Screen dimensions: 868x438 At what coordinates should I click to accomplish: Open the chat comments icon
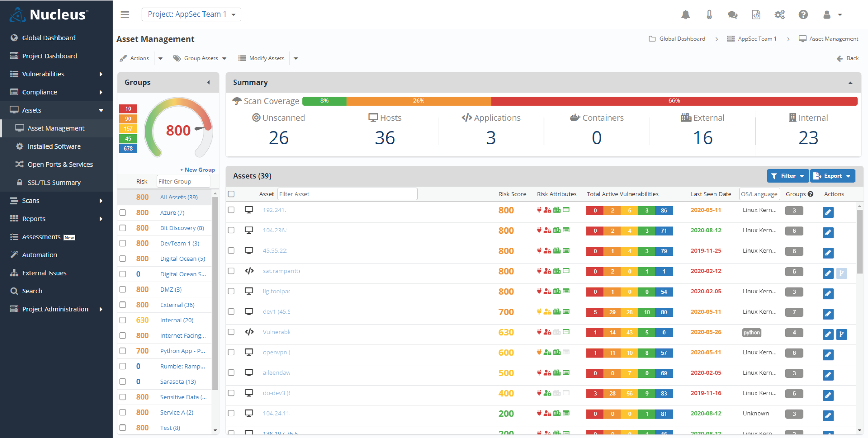[732, 14]
